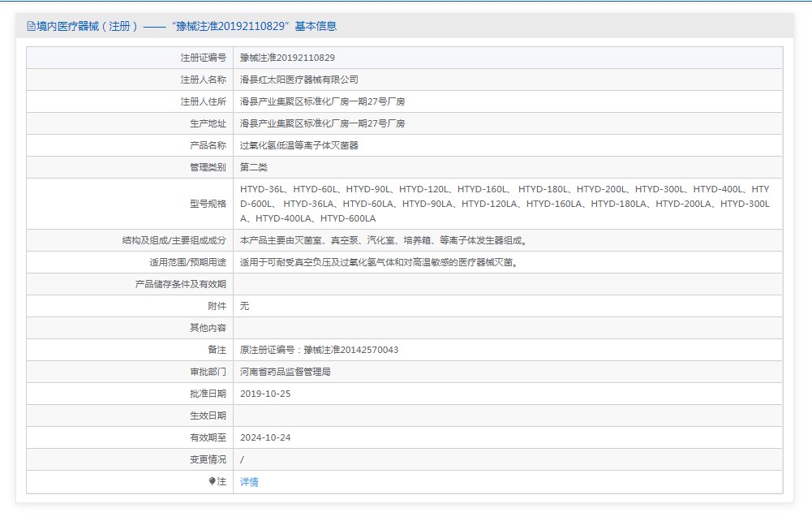812x521 pixels.
Task: Select the value 豫械注准20192110829 in the table
Action: (287, 58)
